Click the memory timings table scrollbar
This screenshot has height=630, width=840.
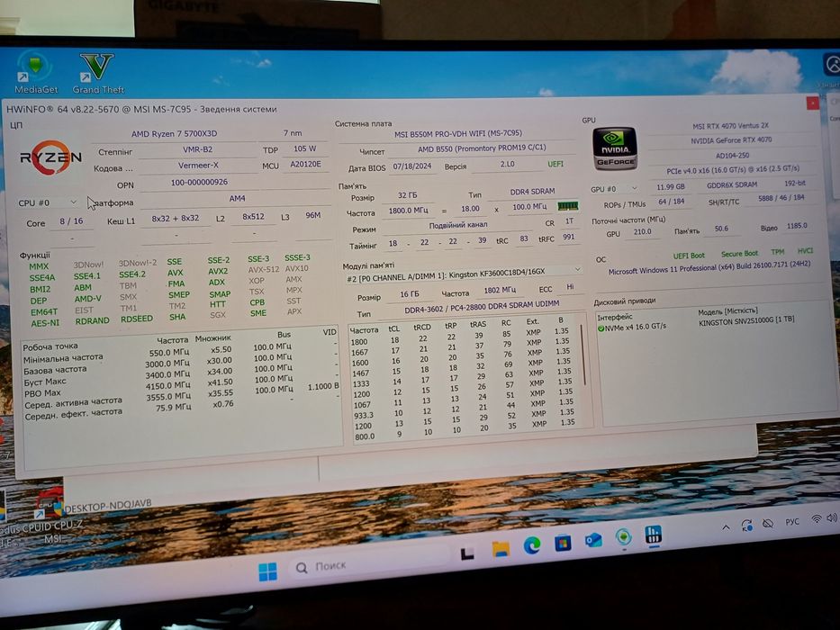click(583, 355)
